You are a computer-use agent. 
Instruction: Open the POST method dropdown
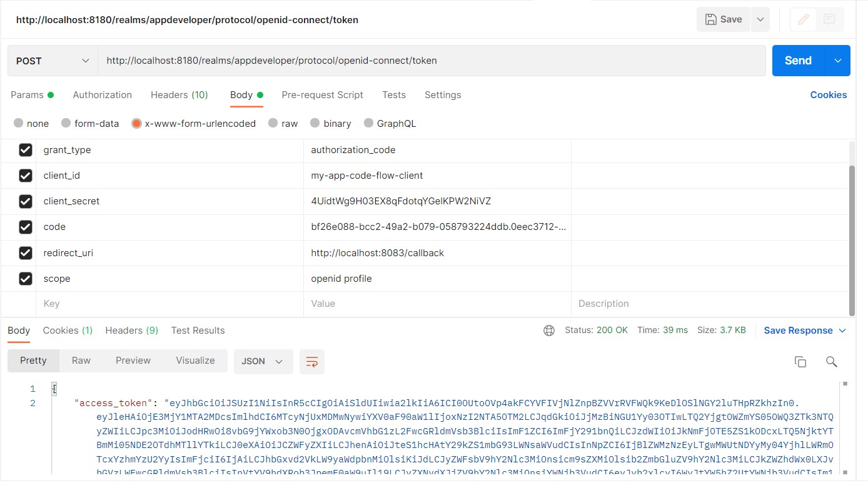click(53, 61)
